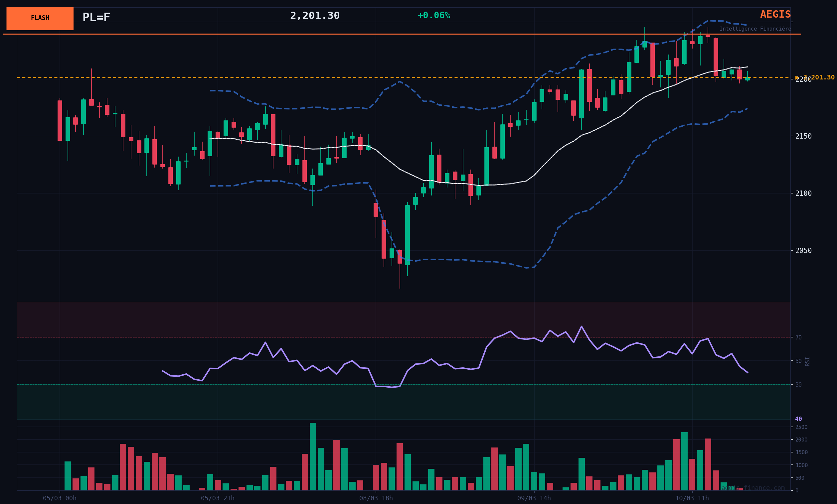Image resolution: width=837 pixels, height=504 pixels.
Task: Click the orange FLASH badge
Action: tap(40, 18)
